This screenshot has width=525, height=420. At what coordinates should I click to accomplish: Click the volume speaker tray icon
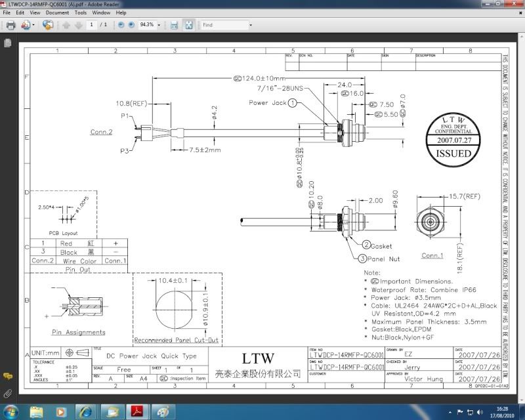point(480,412)
